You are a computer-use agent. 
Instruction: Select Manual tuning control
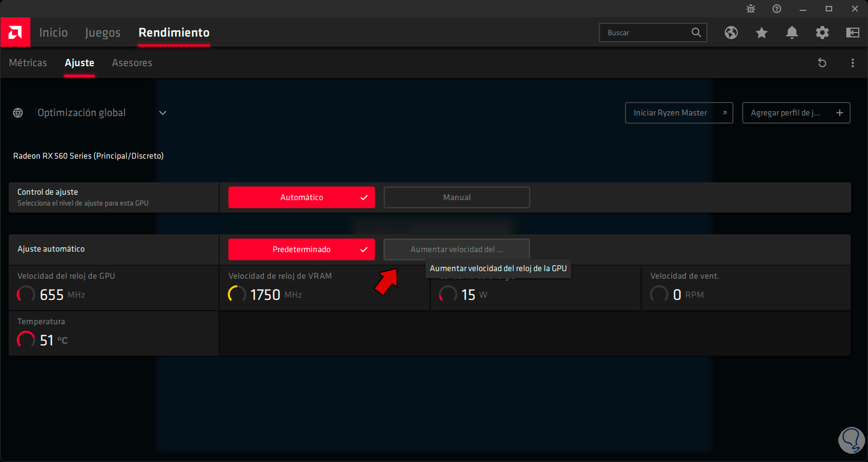pyautogui.click(x=457, y=197)
